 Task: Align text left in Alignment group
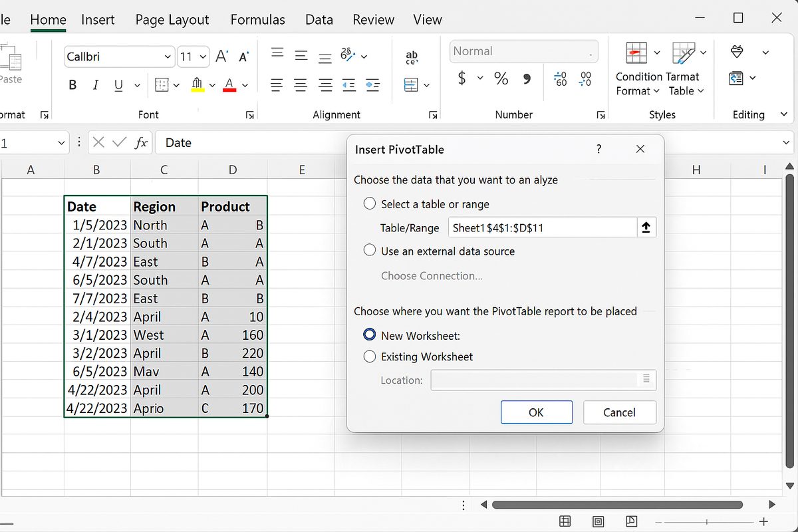pos(277,85)
